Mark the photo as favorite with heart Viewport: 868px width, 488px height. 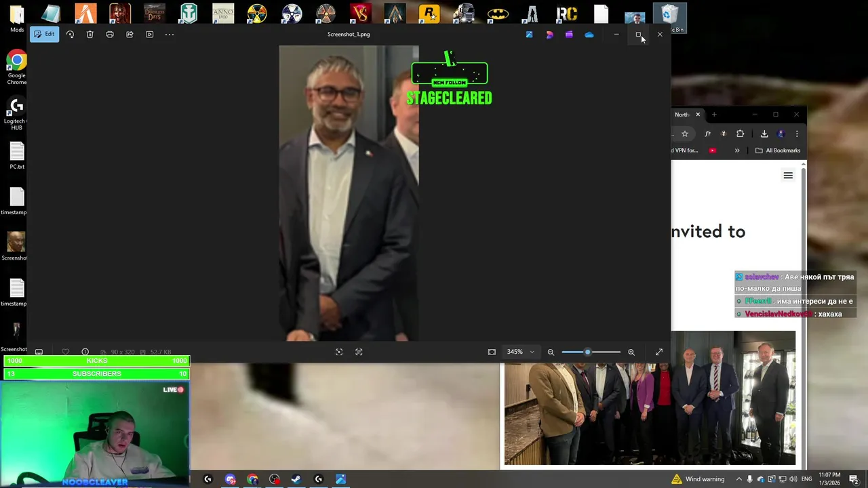(x=65, y=352)
